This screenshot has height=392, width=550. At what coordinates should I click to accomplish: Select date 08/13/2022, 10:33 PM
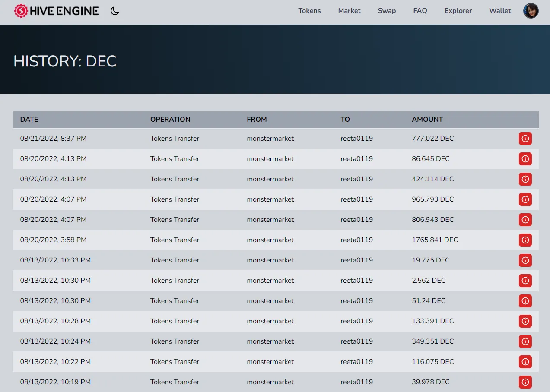[x=55, y=260]
